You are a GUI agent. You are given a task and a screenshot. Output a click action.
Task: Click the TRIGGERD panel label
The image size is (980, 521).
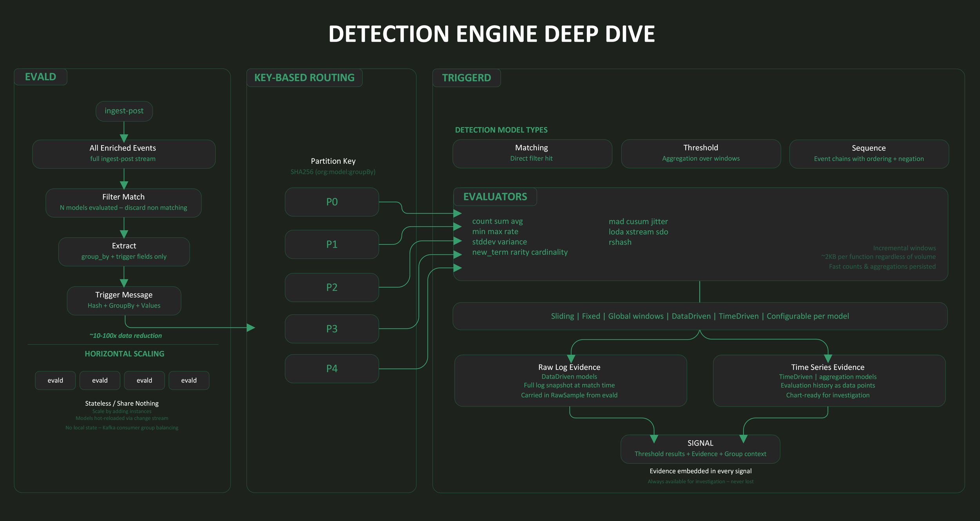pos(466,78)
